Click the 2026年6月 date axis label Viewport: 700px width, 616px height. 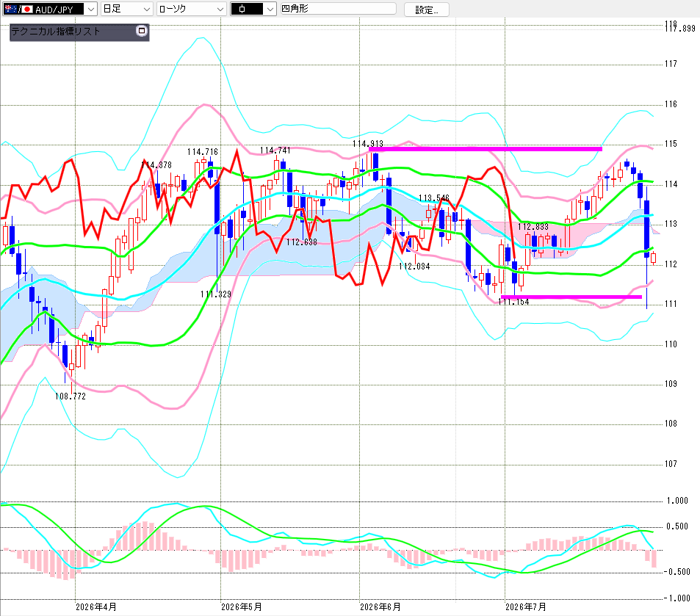(x=380, y=607)
